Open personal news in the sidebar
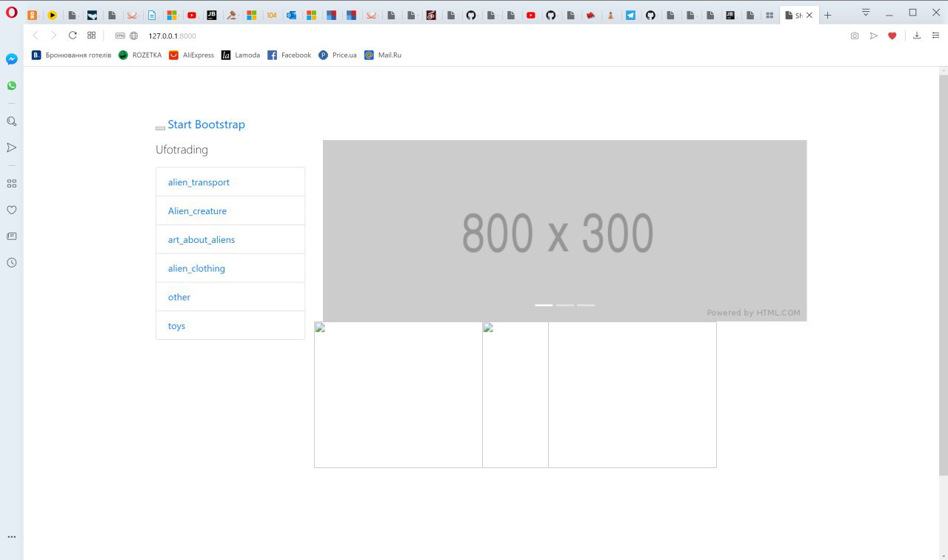This screenshot has width=948, height=560. 12,236
